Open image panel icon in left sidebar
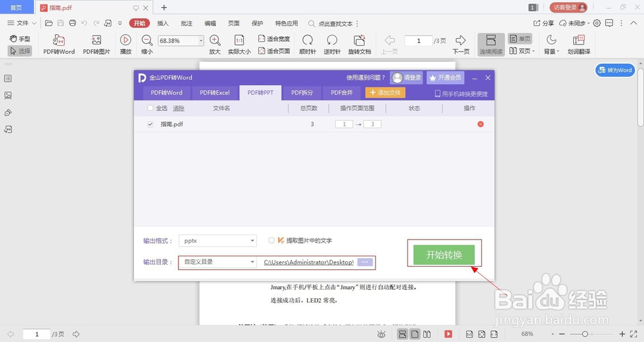644x342 pixels. click(8, 95)
